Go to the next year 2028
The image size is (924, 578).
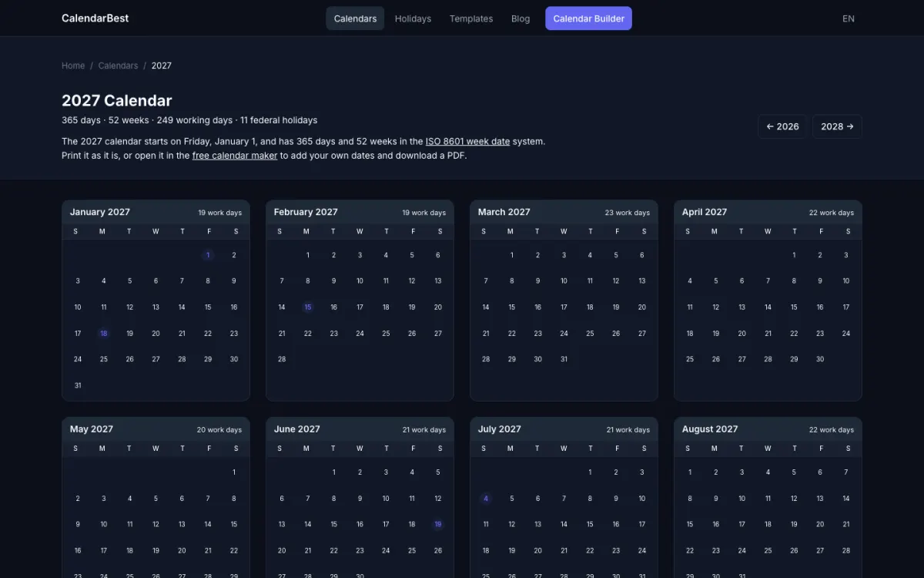[x=837, y=126]
